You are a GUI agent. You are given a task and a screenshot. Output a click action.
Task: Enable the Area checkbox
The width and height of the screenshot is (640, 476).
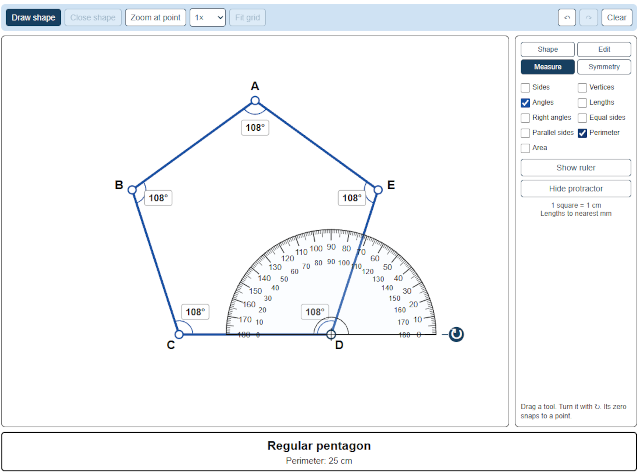525,148
